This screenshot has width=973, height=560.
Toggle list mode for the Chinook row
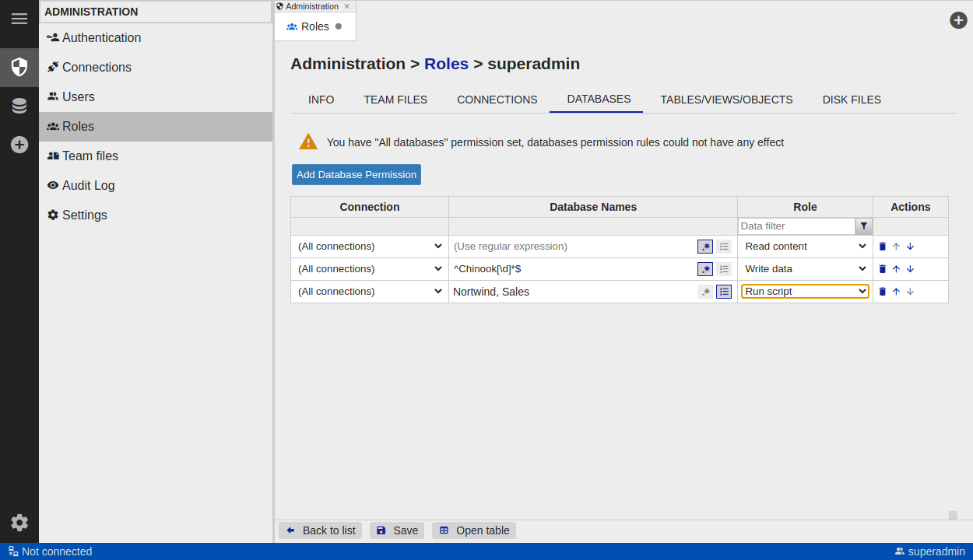pyautogui.click(x=724, y=269)
